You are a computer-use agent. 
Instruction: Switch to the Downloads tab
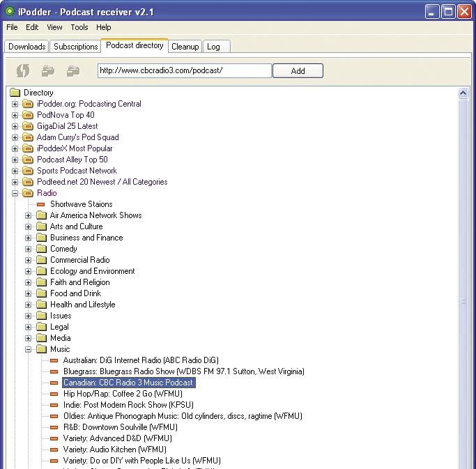coord(26,47)
